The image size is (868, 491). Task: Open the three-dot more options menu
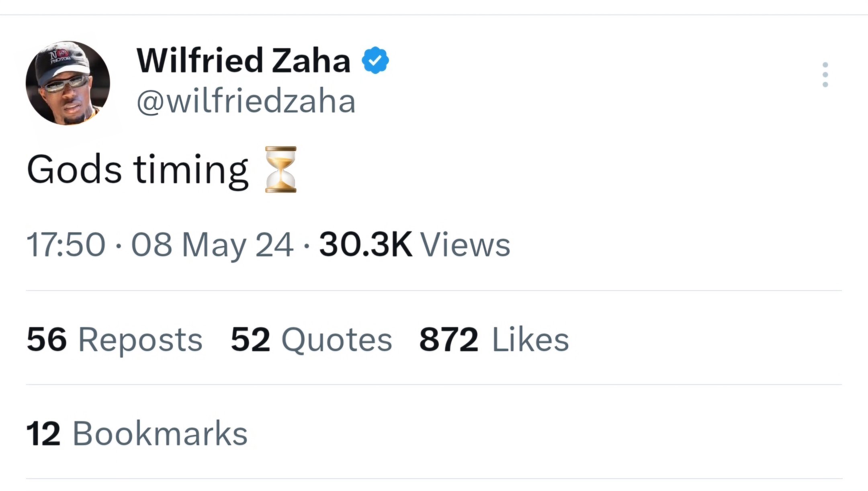coord(825,75)
